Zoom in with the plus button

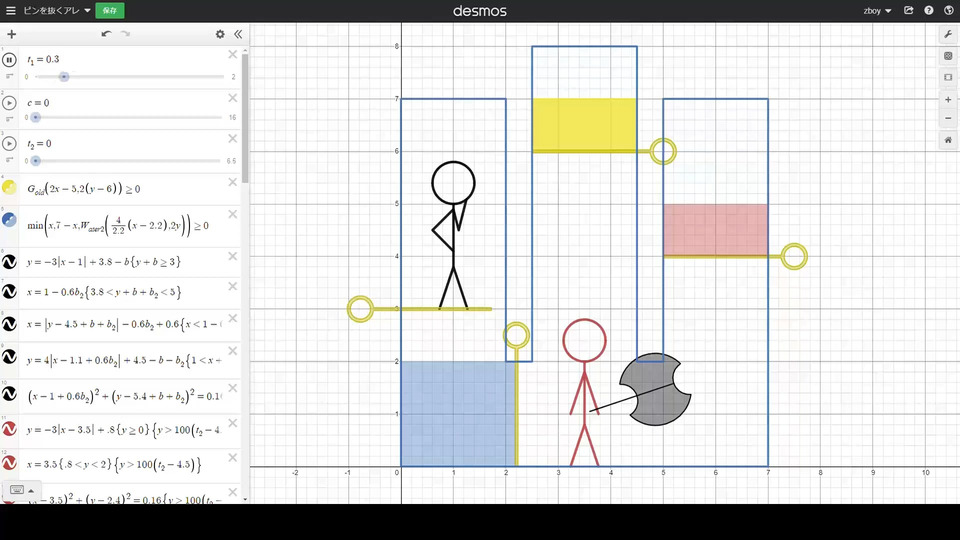[948, 99]
